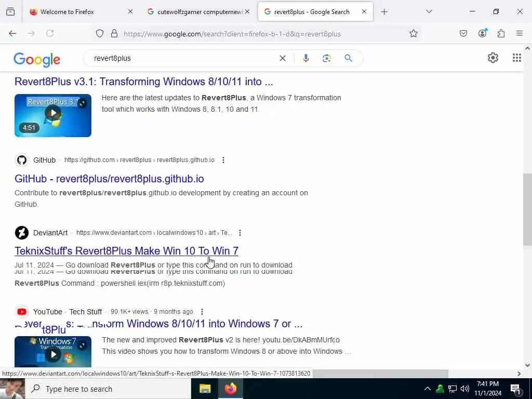This screenshot has height=399, width=532.
Task: View site security lock info
Action: [114, 33]
